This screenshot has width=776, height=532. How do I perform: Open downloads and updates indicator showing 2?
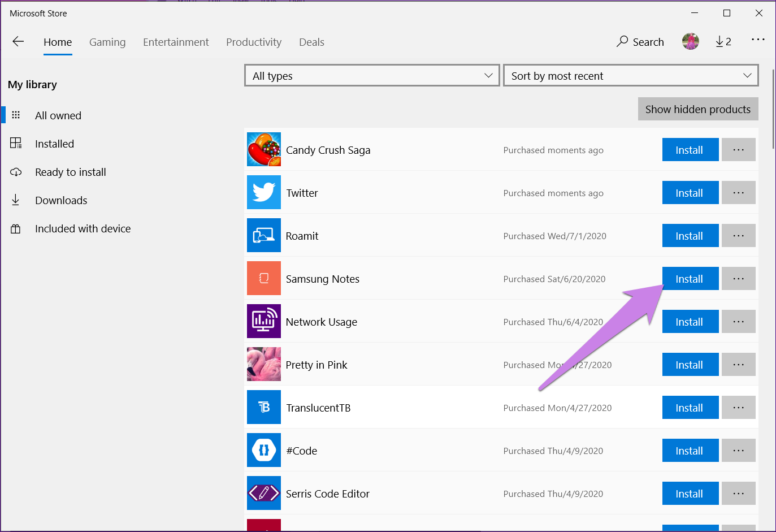pyautogui.click(x=723, y=42)
